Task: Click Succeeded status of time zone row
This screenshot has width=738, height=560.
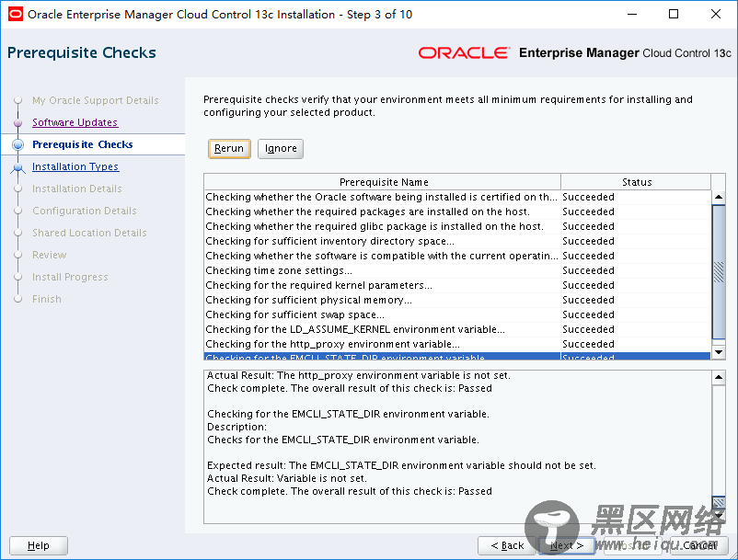Action: pyautogui.click(x=588, y=270)
